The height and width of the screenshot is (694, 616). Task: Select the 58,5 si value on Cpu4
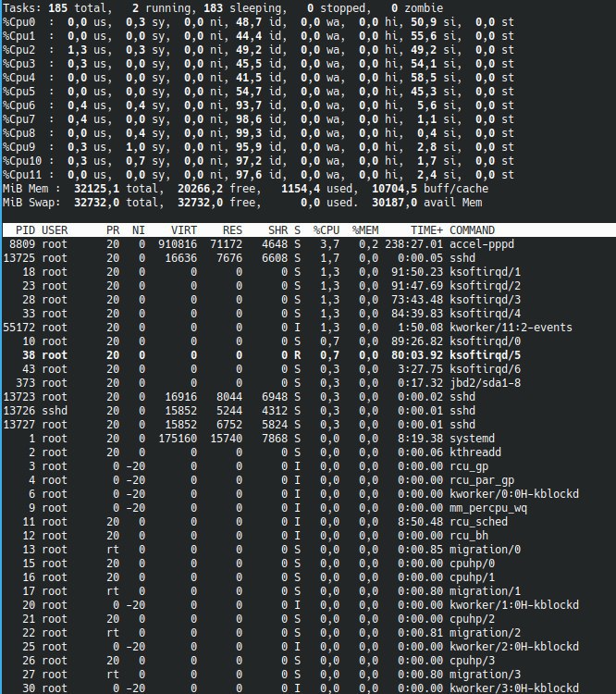(424, 78)
